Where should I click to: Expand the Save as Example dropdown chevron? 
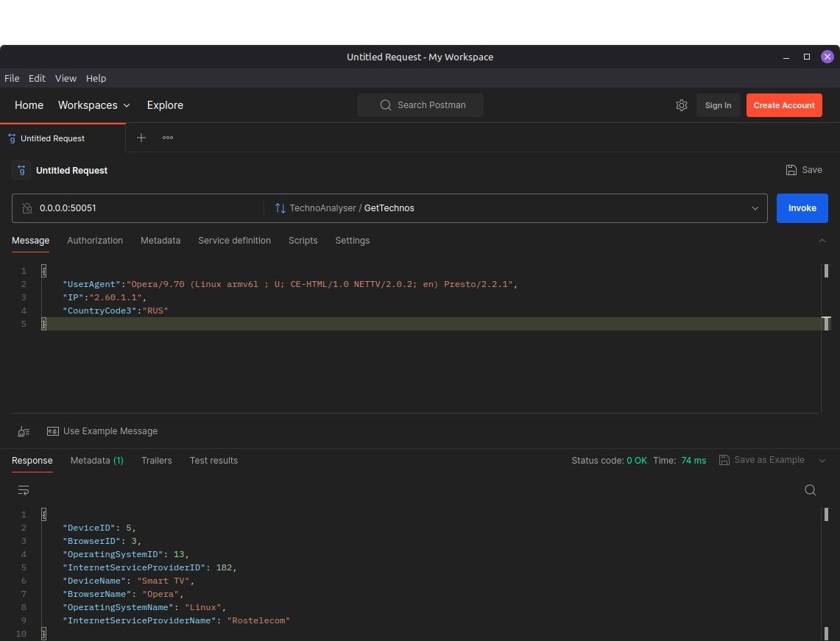coord(822,461)
